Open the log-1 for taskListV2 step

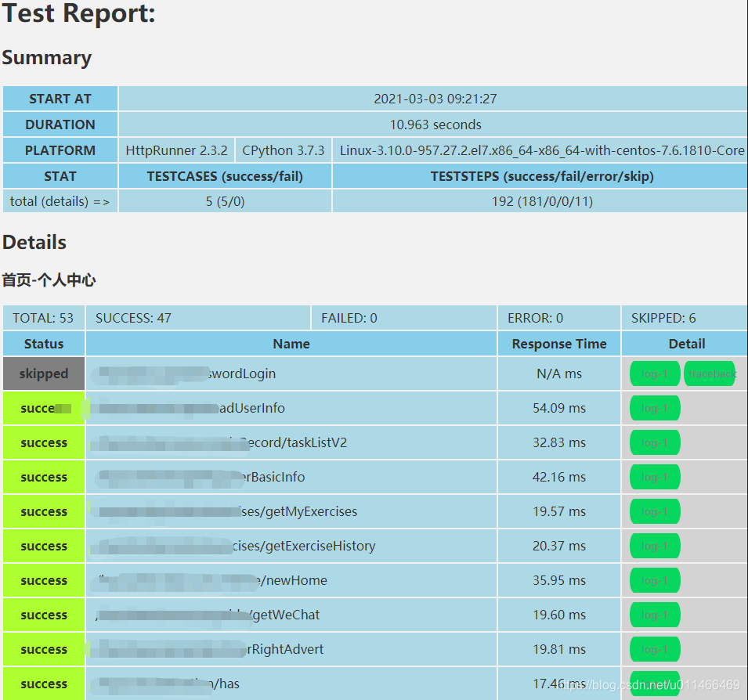(x=654, y=442)
